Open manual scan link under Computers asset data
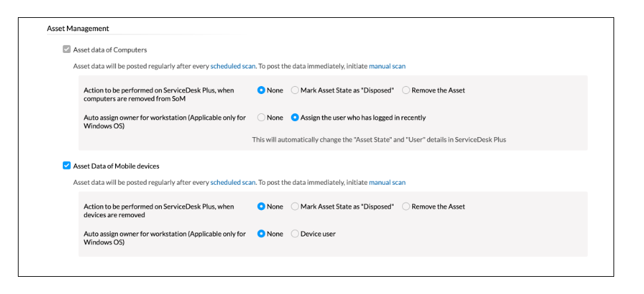Viewport: 644px width, 294px height. coord(387,66)
